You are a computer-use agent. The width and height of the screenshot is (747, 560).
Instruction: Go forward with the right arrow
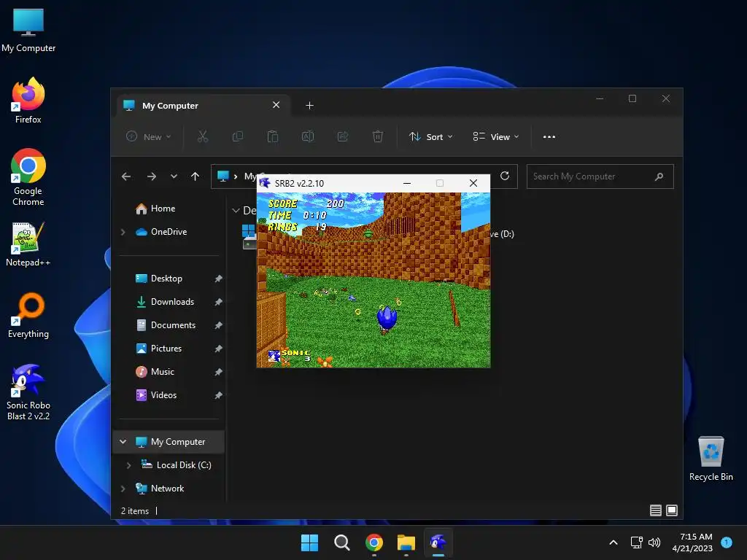152,176
